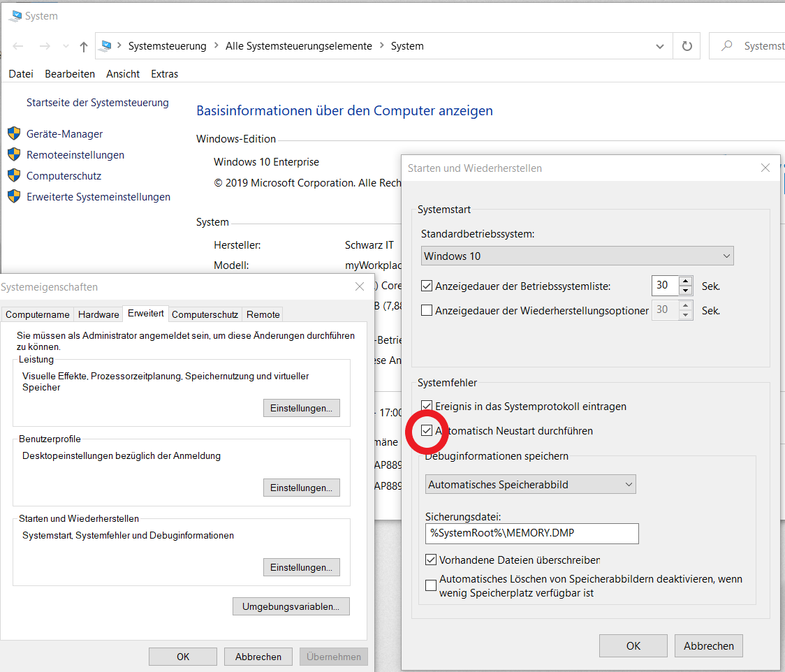Click the address bar path field
Image resolution: width=785 pixels, height=672 pixels.
[x=383, y=46]
